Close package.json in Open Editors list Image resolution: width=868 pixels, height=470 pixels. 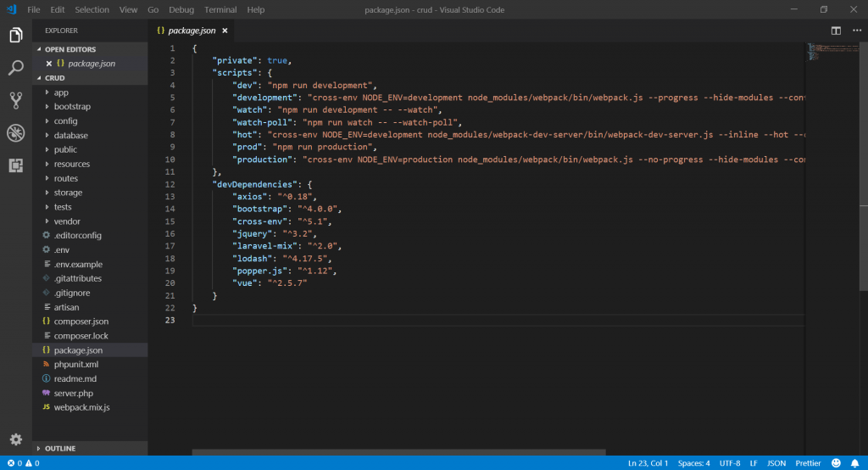point(48,64)
